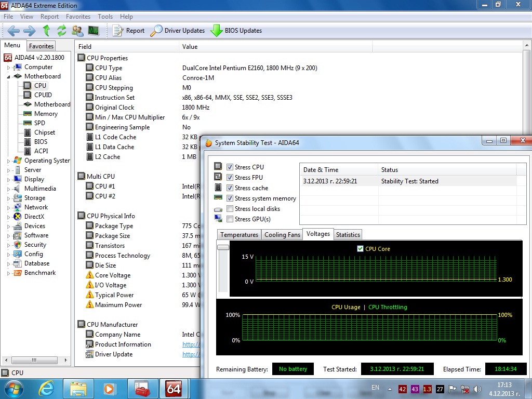Open BIOS Updates from the toolbar
Viewport: 532px width, 399px height.
(x=236, y=31)
